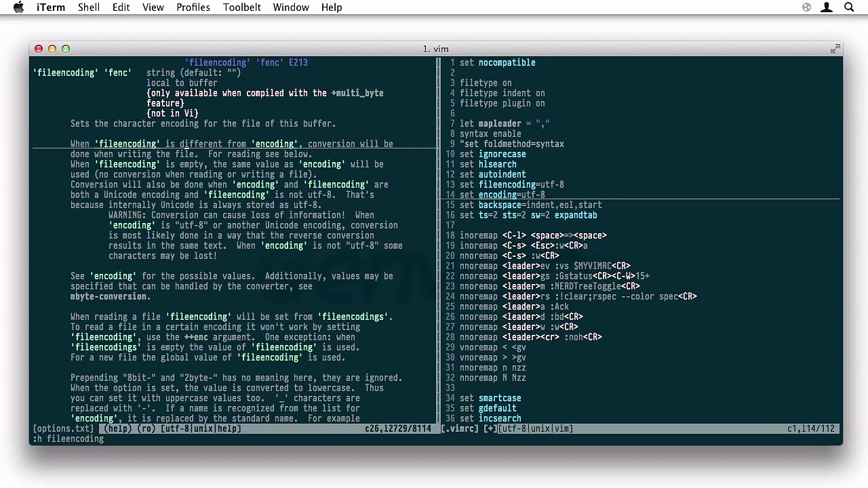Click the red close button of iTerm window
This screenshot has width=868, height=488.
tap(39, 49)
